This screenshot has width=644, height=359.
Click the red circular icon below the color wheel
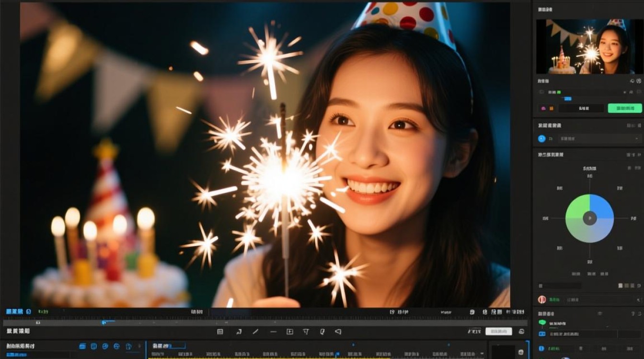click(542, 300)
